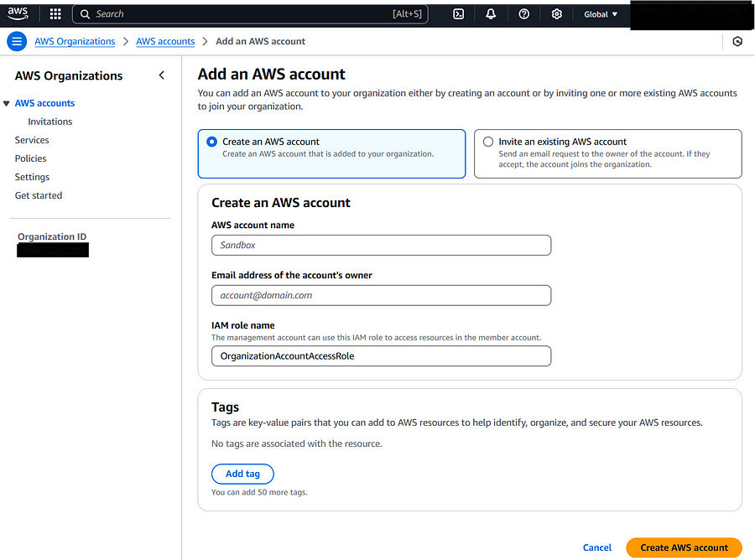Toggle the hamburger navigation menu button

click(x=17, y=41)
